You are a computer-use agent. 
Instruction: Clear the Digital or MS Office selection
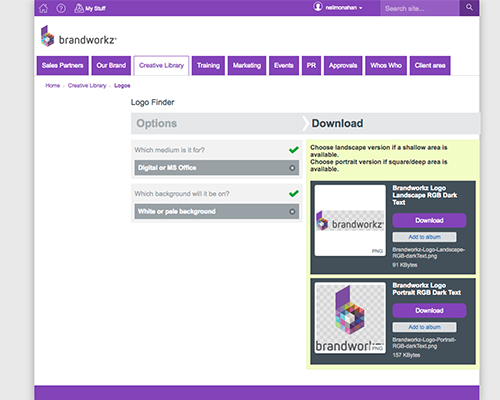pyautogui.click(x=292, y=168)
